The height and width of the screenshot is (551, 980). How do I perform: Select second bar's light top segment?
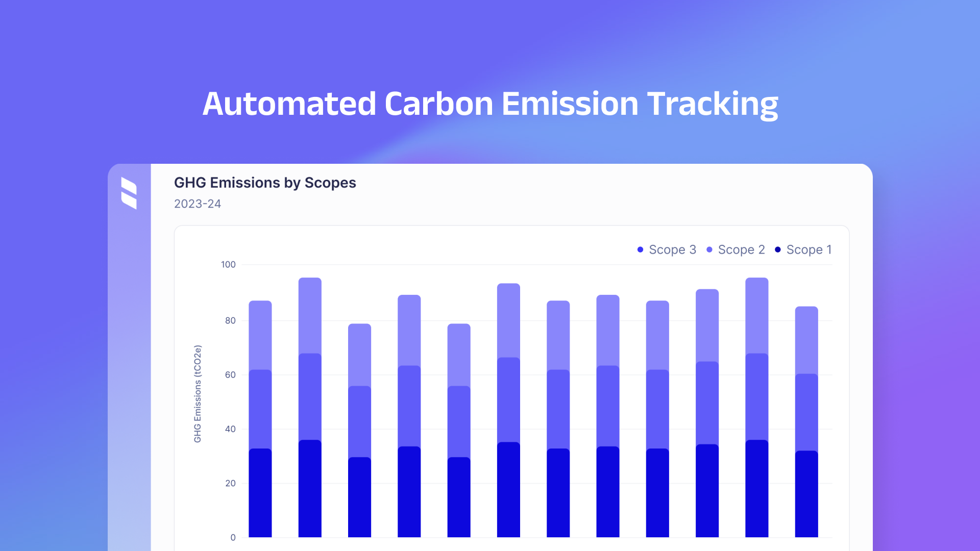310,315
